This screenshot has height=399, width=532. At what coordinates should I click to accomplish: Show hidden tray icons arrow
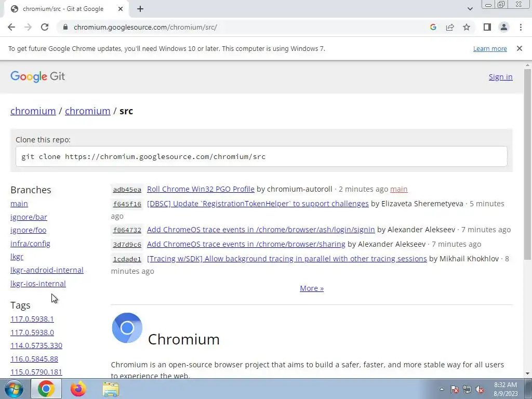(x=442, y=389)
